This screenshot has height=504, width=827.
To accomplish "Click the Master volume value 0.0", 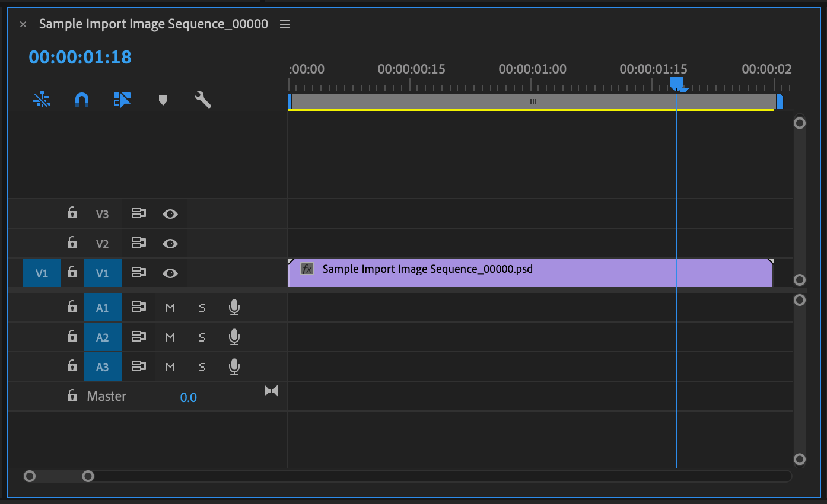I will click(189, 397).
